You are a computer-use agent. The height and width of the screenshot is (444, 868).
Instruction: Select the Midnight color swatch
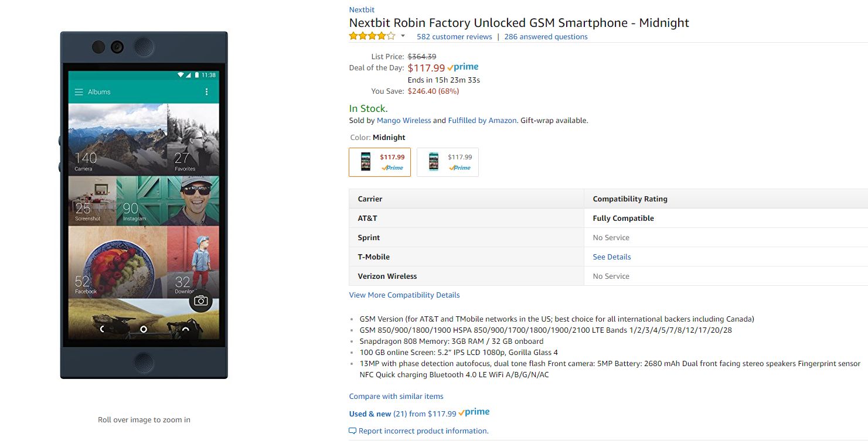(380, 162)
